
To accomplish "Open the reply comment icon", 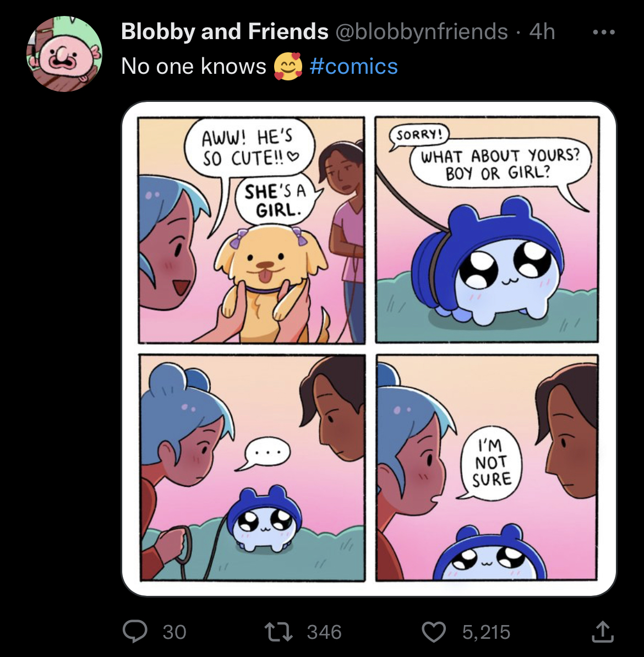I will coord(135,632).
